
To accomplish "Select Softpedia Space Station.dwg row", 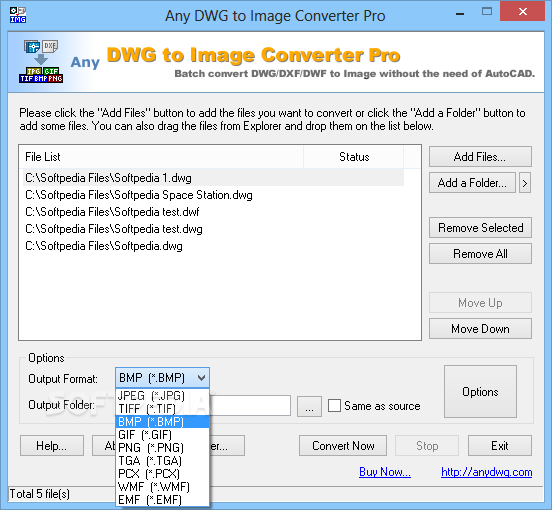I will [214, 195].
